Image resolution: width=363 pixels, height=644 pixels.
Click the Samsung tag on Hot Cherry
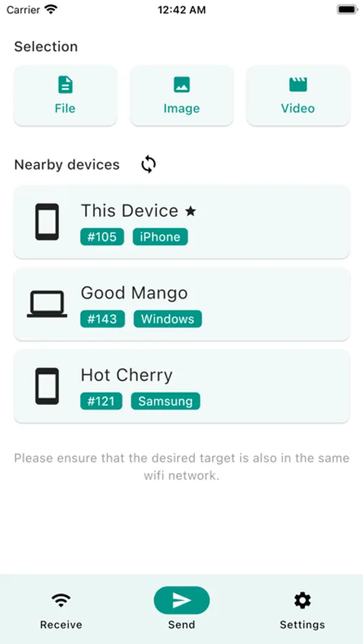click(x=165, y=401)
